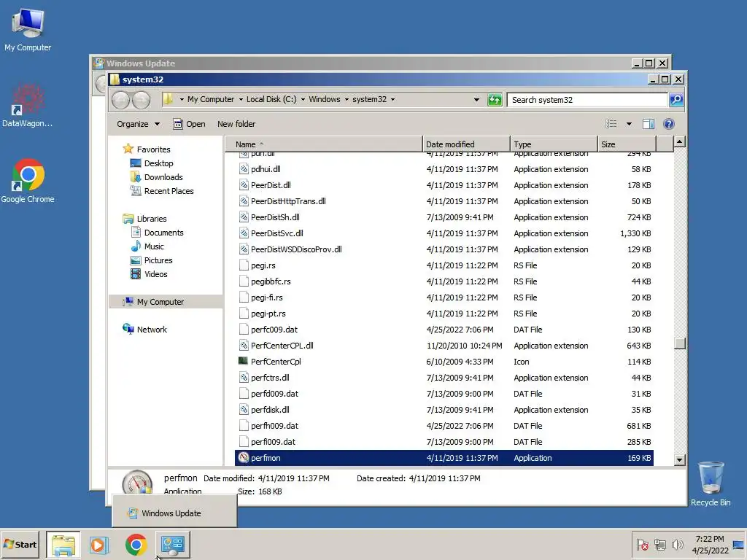Select the PerfCenterCpl icon file

243,361
